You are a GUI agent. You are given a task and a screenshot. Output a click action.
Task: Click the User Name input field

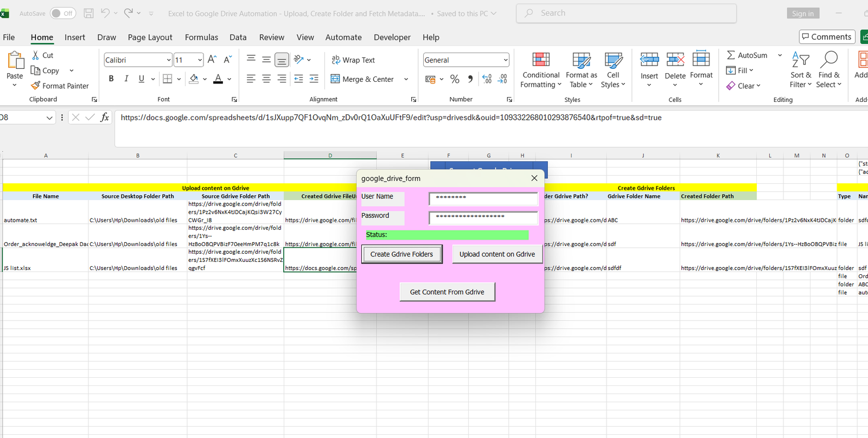(483, 198)
